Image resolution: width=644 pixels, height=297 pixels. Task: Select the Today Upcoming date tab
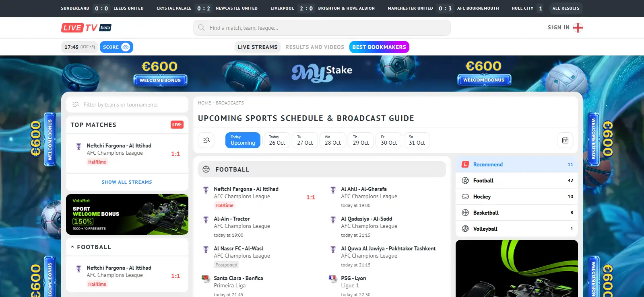pyautogui.click(x=243, y=140)
